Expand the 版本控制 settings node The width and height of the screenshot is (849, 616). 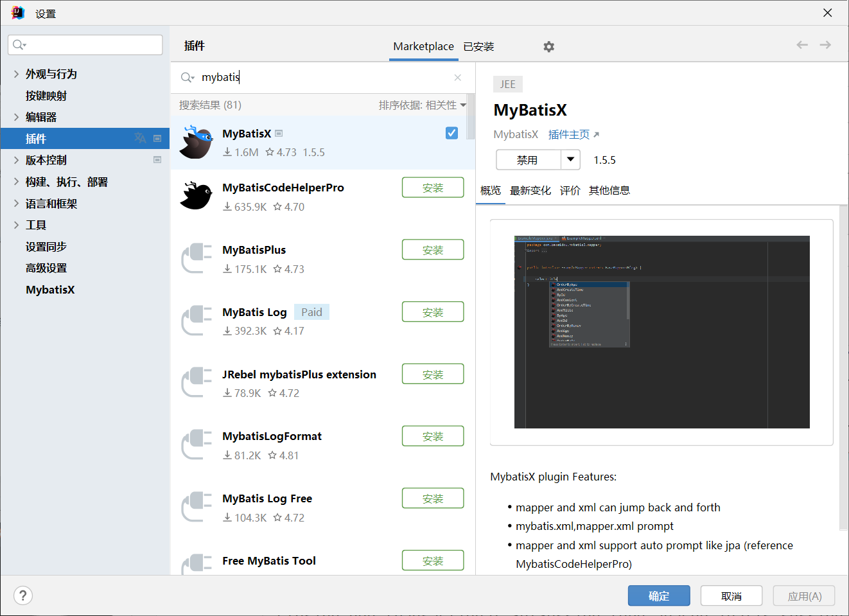click(16, 160)
